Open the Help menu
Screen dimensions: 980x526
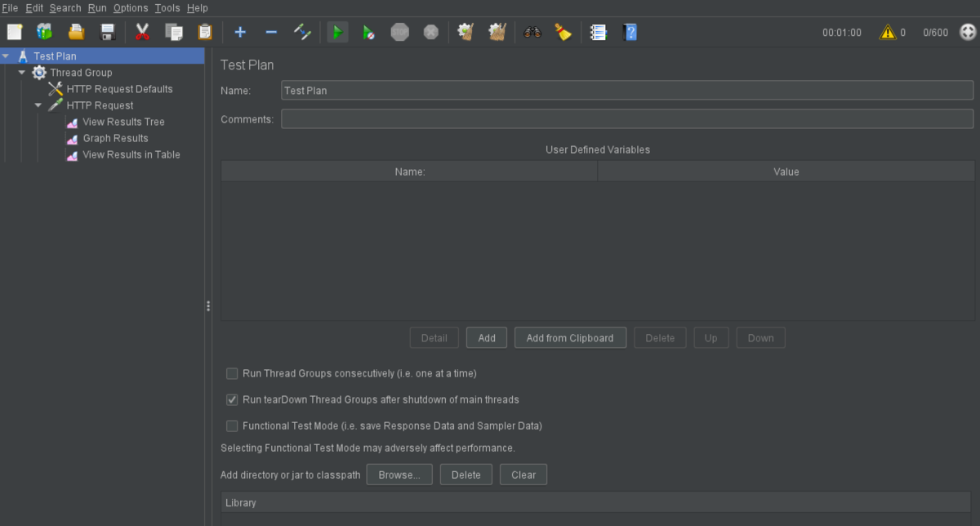(x=198, y=7)
